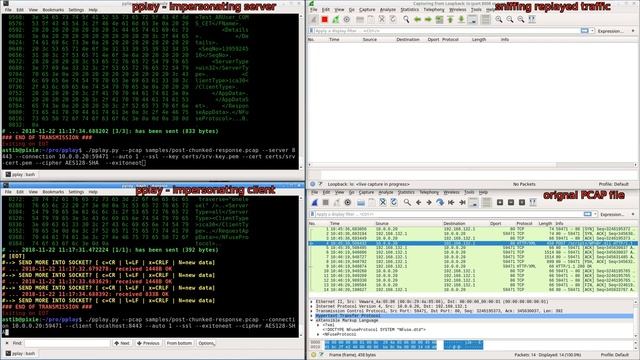
Task: Toggle colorize packet list in PCAP file Wireshark
Action: coord(487,202)
